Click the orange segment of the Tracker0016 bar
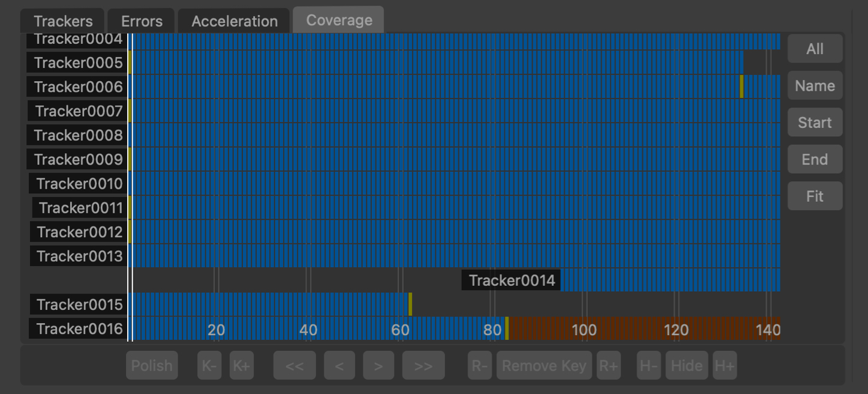The width and height of the screenshot is (868, 394). click(645, 329)
